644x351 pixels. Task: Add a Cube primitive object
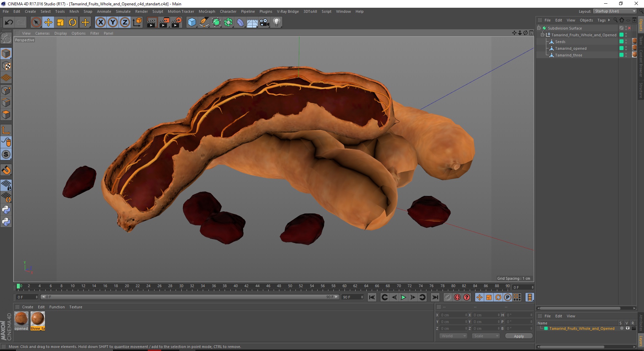coord(192,23)
